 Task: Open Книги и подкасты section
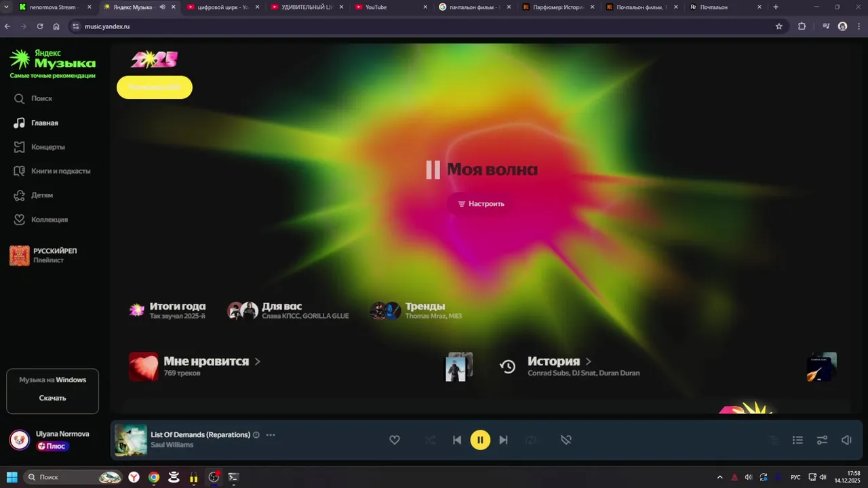point(52,171)
